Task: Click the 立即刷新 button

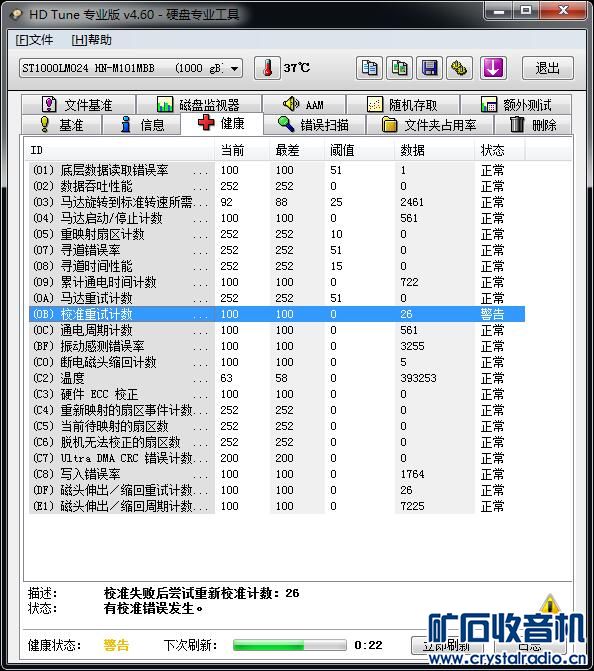Action: click(x=447, y=645)
